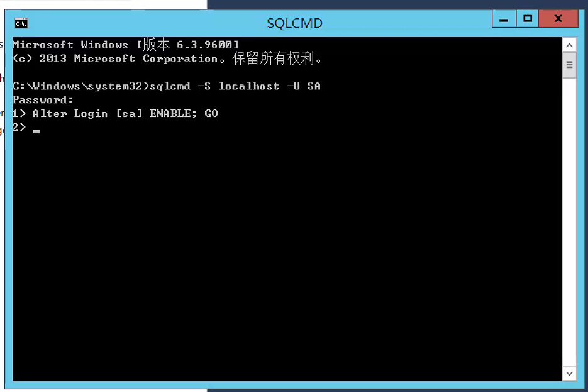Image resolution: width=588 pixels, height=392 pixels.
Task: Click the scrollbar down arrow
Action: tap(569, 373)
